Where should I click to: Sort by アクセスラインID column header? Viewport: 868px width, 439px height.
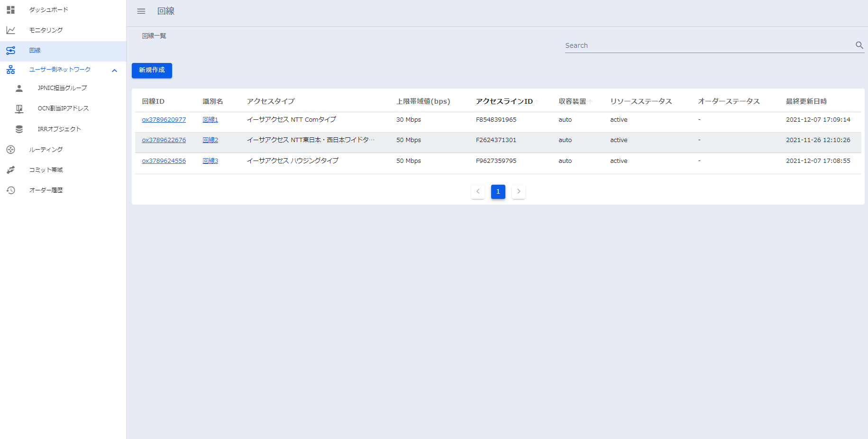click(504, 101)
